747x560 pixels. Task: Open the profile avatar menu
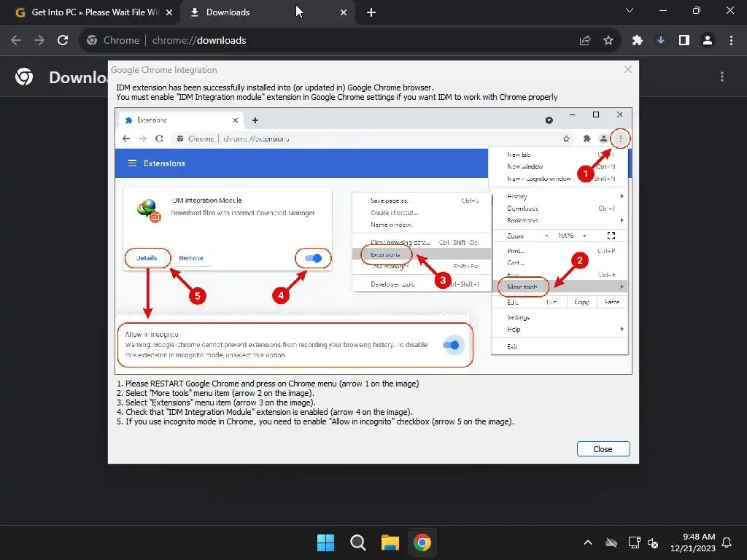708,41
